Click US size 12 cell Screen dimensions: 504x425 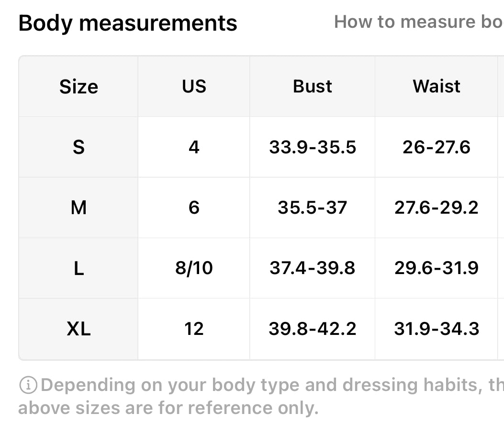click(x=194, y=329)
